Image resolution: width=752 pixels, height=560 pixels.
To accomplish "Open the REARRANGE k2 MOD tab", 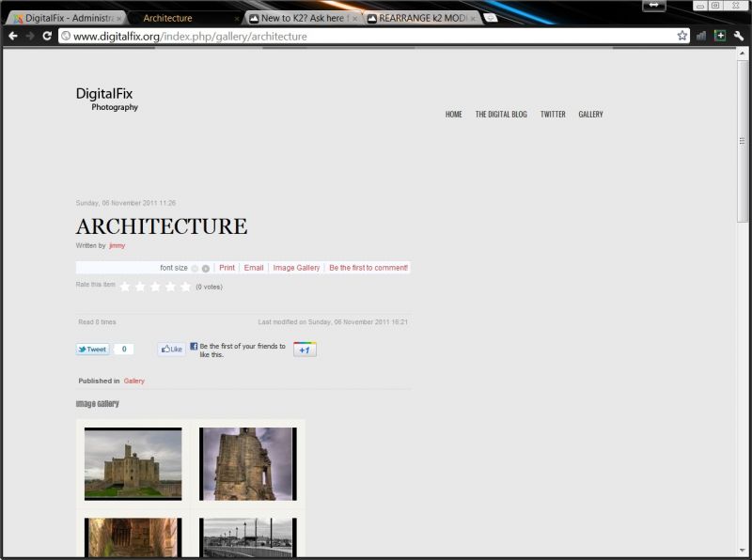I will tap(422, 18).
